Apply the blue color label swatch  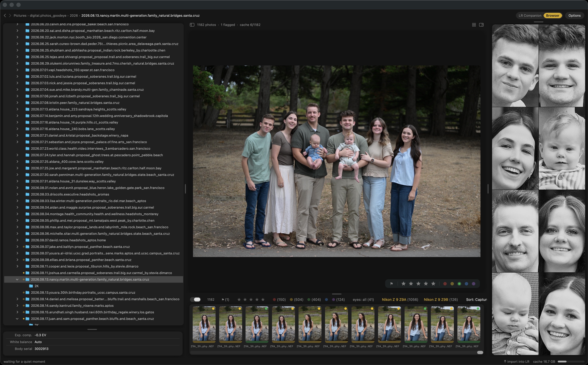[467, 284]
